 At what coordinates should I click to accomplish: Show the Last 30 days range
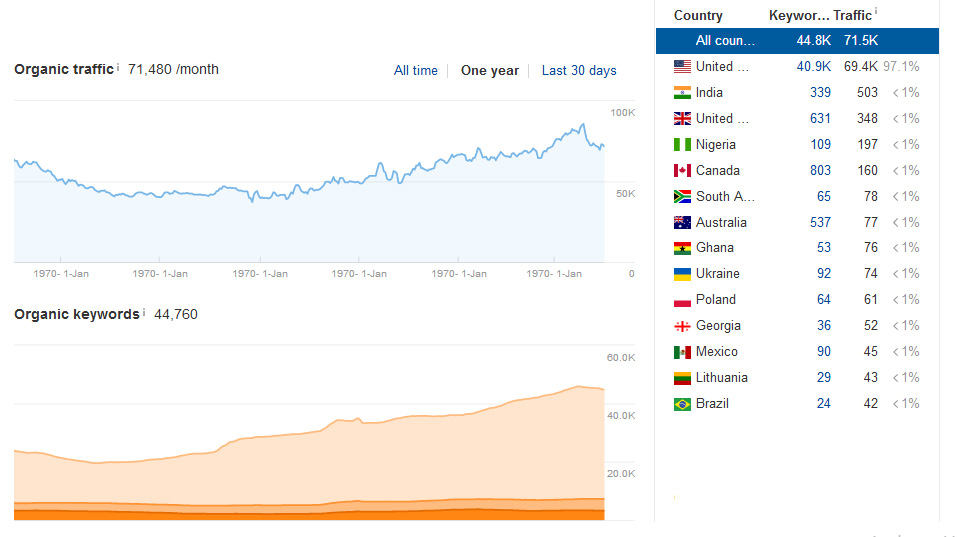click(x=579, y=71)
